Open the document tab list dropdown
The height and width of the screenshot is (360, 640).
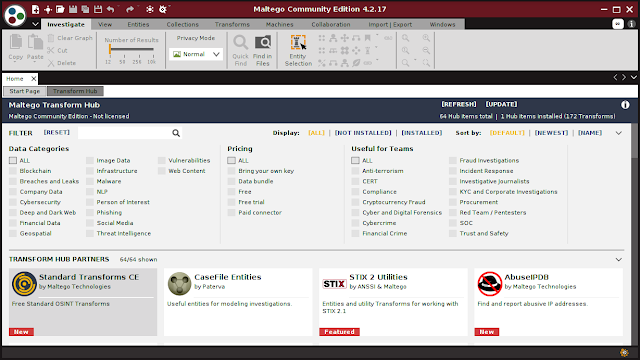tap(633, 77)
